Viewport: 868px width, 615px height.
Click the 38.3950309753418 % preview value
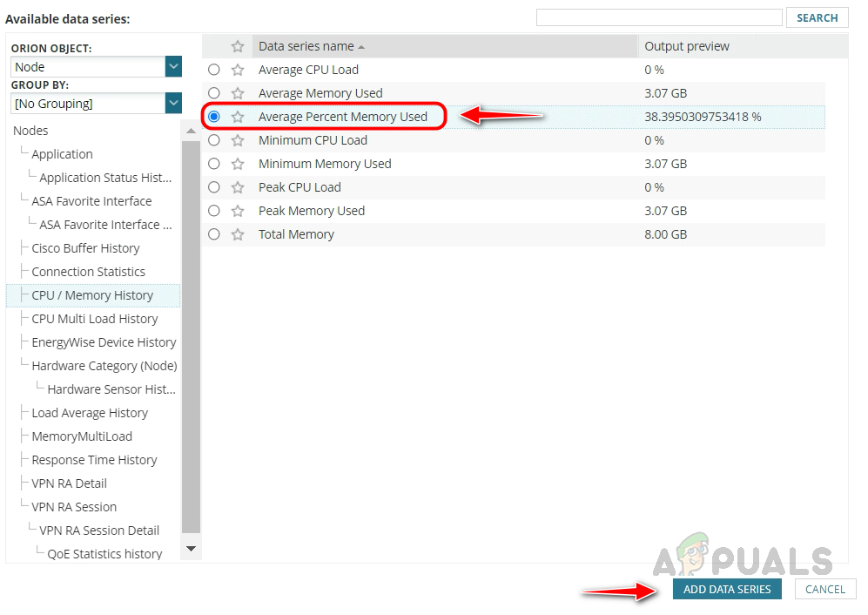click(703, 117)
